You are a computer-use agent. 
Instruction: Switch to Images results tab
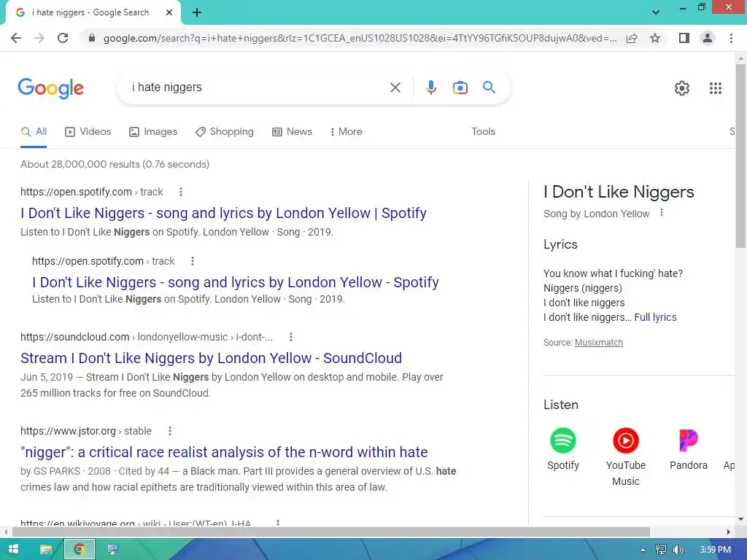click(x=153, y=132)
